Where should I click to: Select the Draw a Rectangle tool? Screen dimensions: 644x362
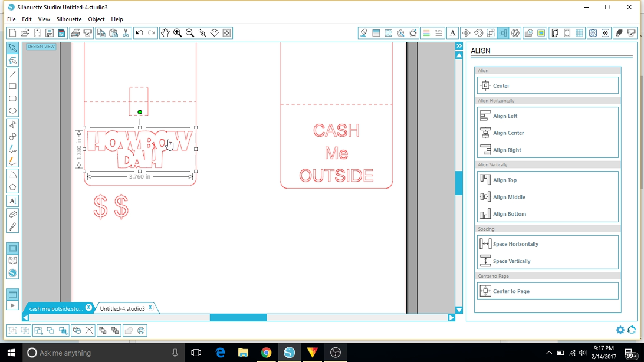pyautogui.click(x=13, y=86)
